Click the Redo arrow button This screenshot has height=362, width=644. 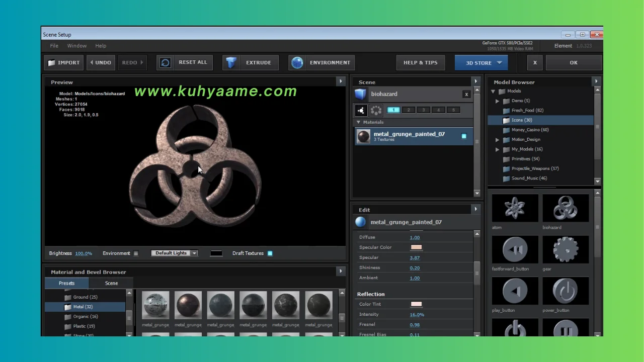132,62
